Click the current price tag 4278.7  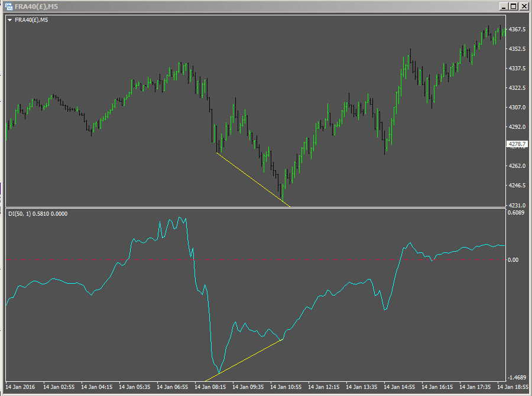(x=516, y=142)
